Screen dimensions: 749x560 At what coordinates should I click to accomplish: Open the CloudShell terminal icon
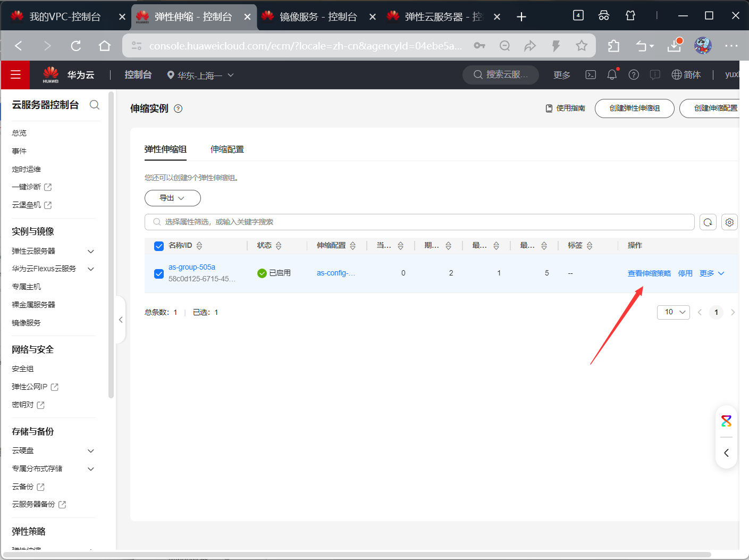(x=591, y=74)
